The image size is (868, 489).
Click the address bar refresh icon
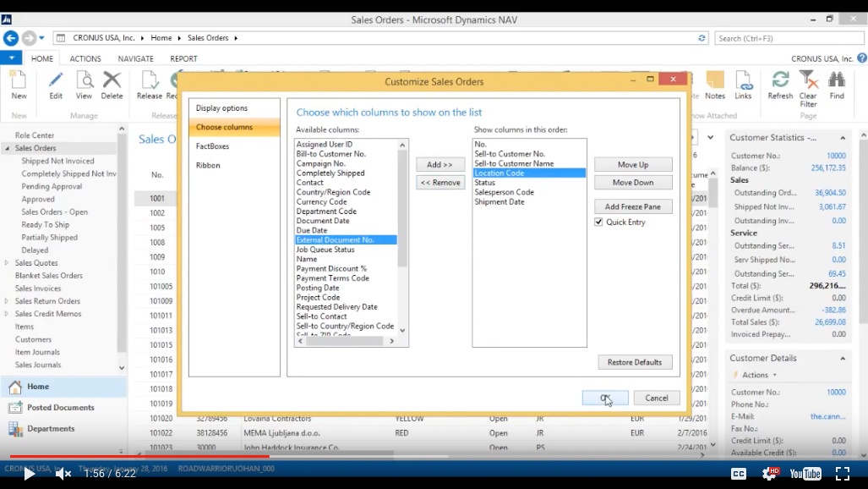click(701, 38)
